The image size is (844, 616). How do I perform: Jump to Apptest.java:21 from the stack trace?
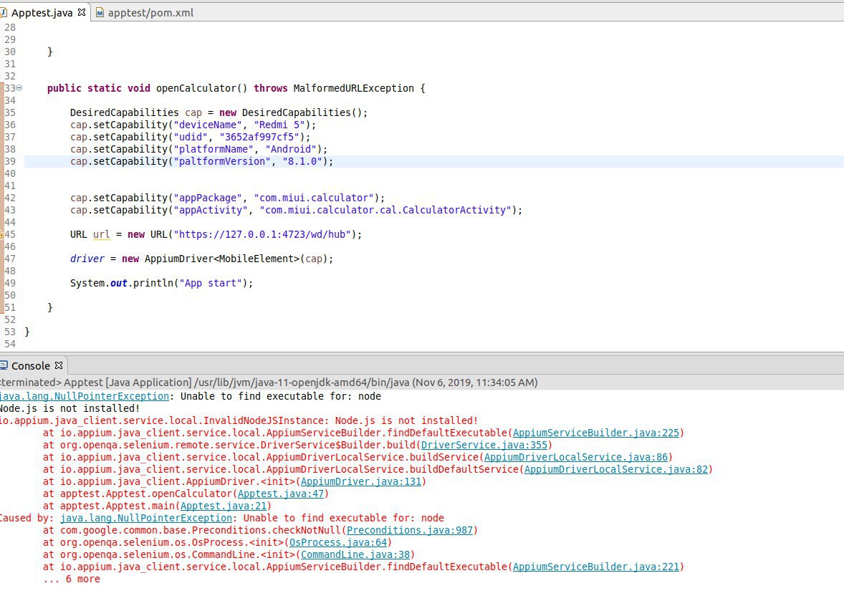(223, 506)
